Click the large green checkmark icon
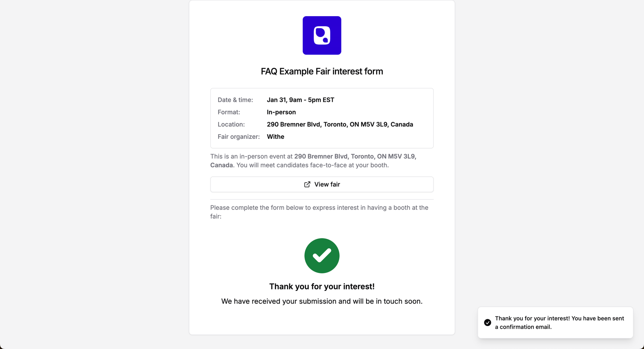The width and height of the screenshot is (644, 349). (322, 256)
